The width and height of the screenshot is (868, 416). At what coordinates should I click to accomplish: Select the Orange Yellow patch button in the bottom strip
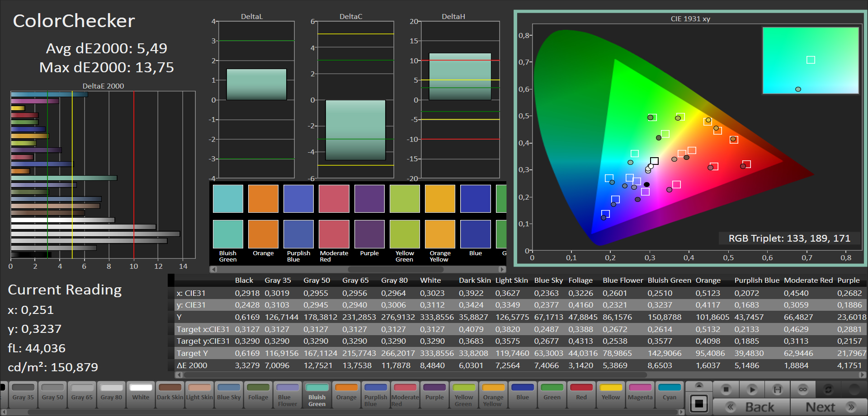click(493, 395)
